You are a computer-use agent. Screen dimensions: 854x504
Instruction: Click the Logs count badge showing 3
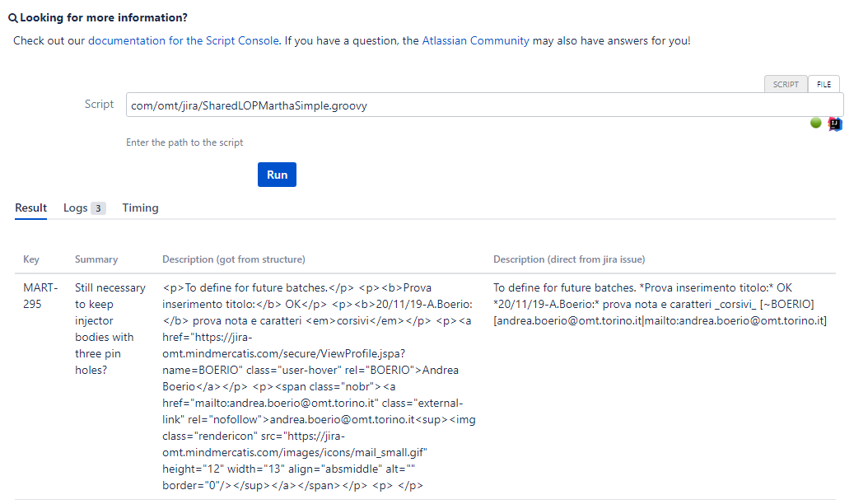pyautogui.click(x=98, y=208)
